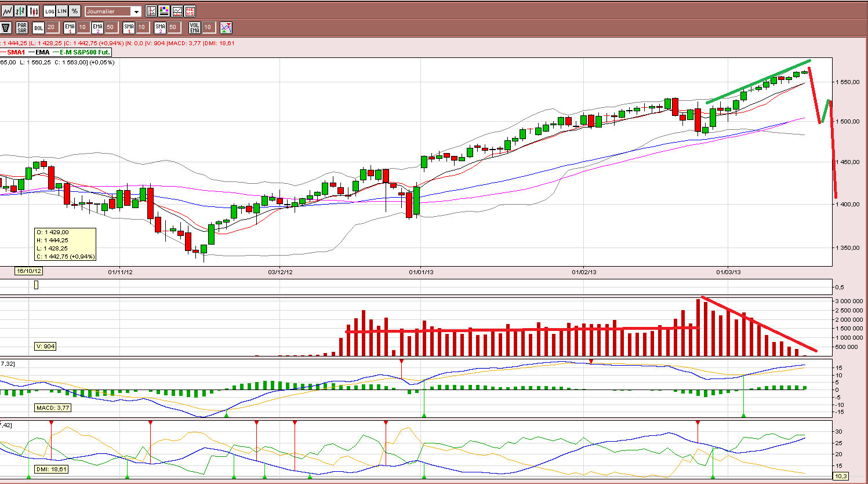Click the SMA 1 period field
The width and height of the screenshot is (868, 484).
[x=142, y=27]
